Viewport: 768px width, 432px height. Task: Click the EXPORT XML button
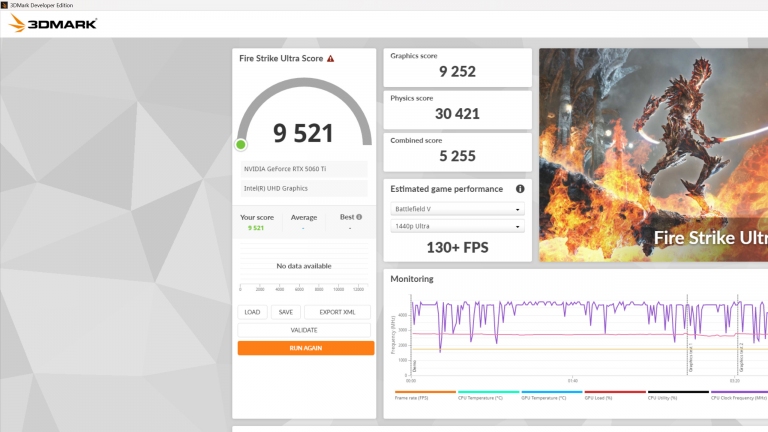click(x=337, y=312)
